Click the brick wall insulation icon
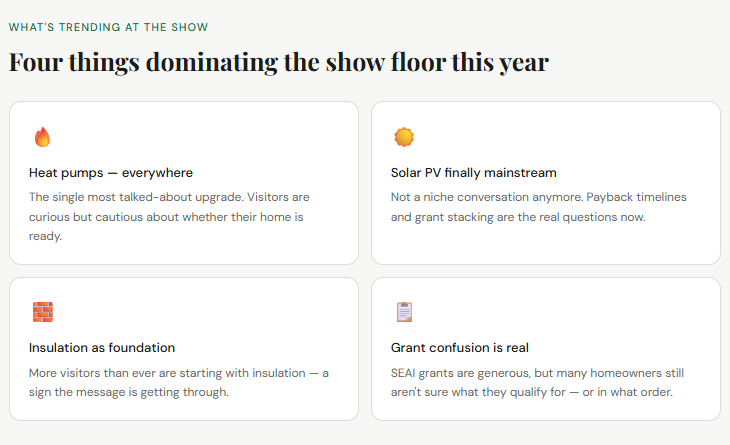Image resolution: width=730 pixels, height=445 pixels. 42,312
